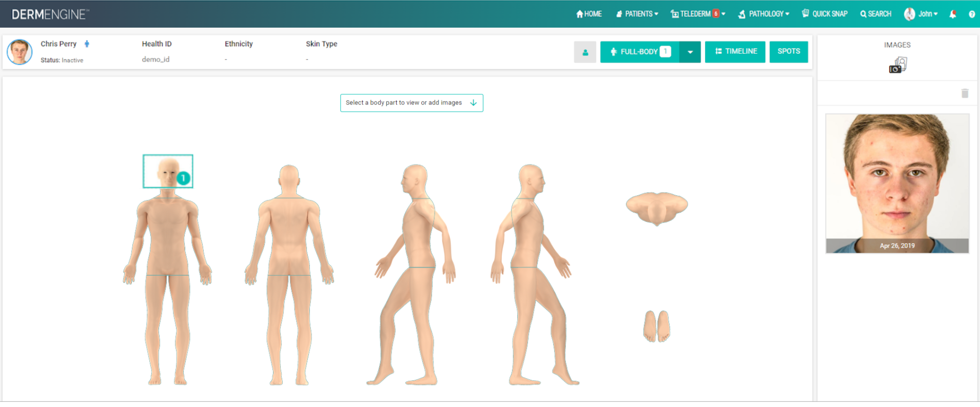The image size is (980, 407).
Task: Open the Telederm dropdown menu
Action: coord(698,14)
